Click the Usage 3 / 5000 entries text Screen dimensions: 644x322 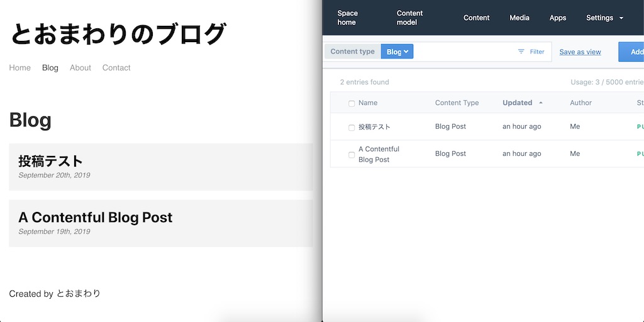[x=607, y=82]
